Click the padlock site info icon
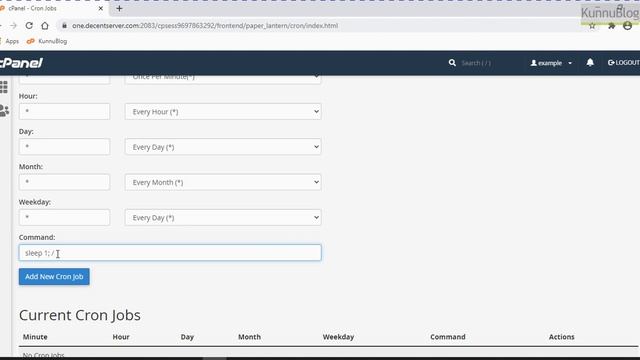The height and width of the screenshot is (360, 640). (64, 25)
